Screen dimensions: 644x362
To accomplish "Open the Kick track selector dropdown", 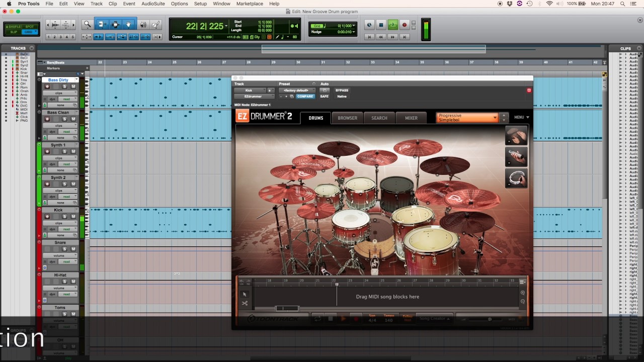I will coord(250,90).
